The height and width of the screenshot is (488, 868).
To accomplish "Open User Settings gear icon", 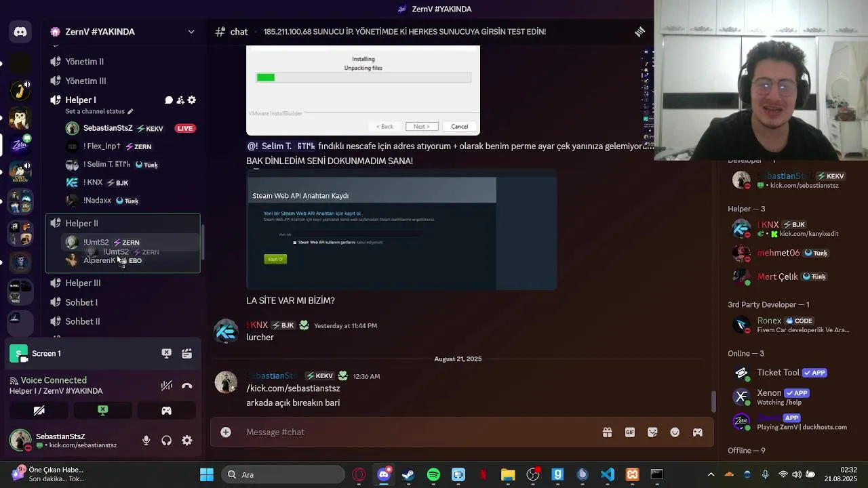I will (x=187, y=441).
